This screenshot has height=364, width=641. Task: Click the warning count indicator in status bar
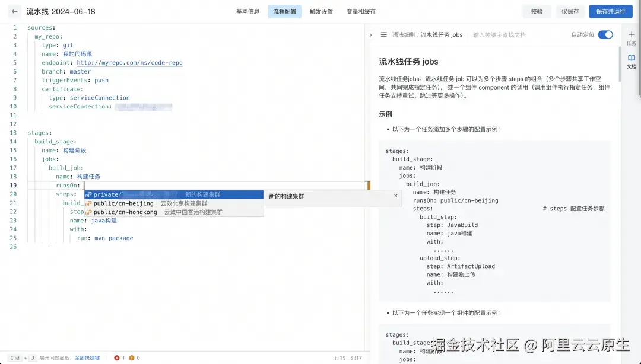click(133, 358)
